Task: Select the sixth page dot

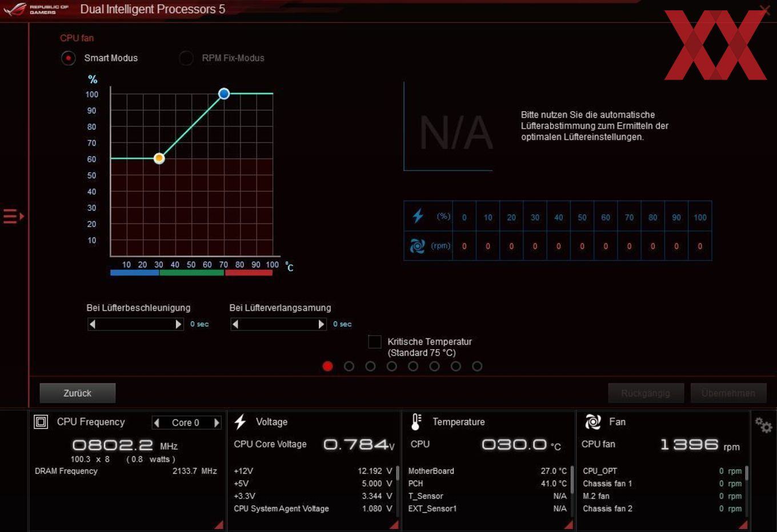Action: 435,366
